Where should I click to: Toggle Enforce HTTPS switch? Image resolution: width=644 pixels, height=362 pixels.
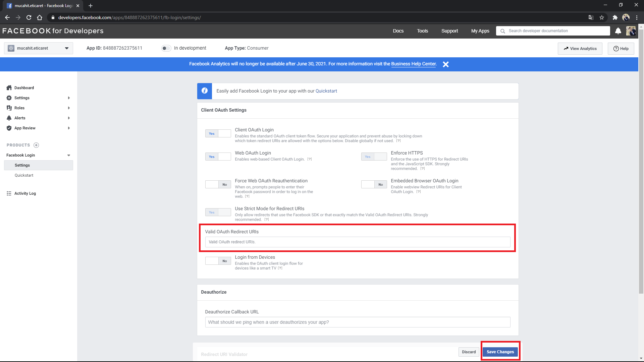pyautogui.click(x=374, y=157)
